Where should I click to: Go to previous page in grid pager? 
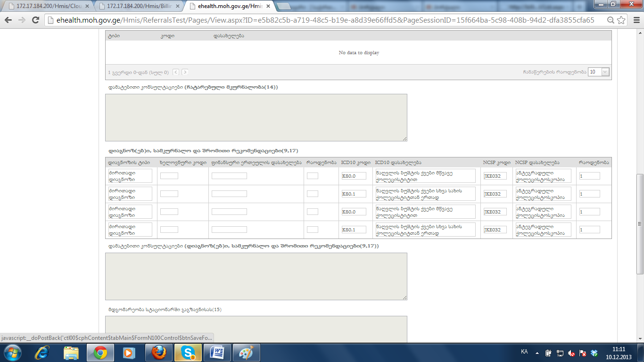[x=176, y=72]
